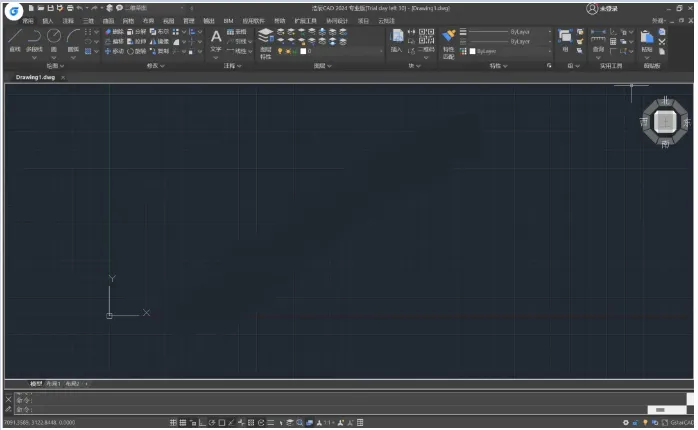The image size is (698, 430).
Task: Switch to the Layout1 (布局1) tab
Action: click(x=53, y=384)
